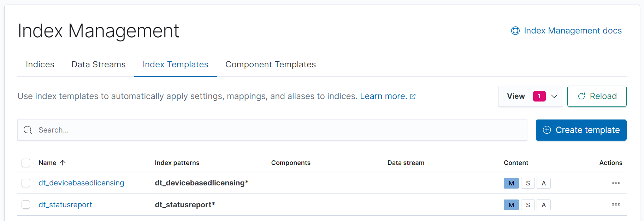Click the M mappings badge for dt_devicebasedlicensing

pos(511,183)
